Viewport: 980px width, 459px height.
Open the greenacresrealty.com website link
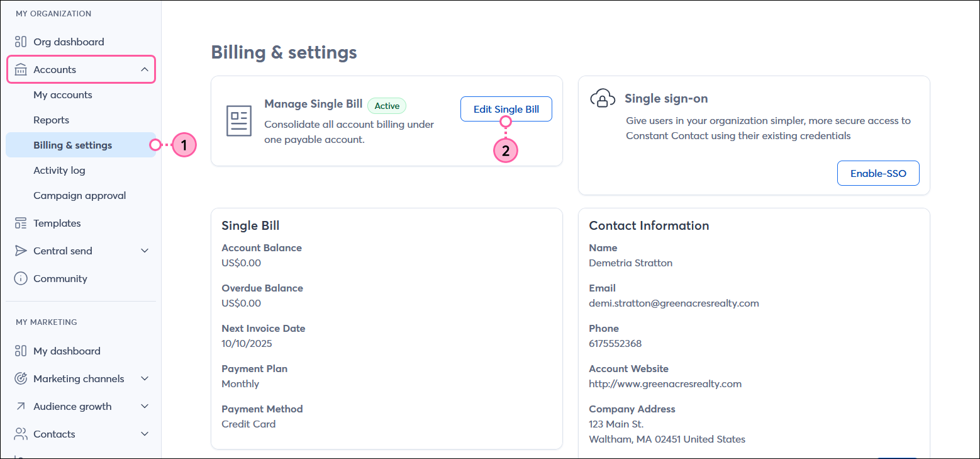(x=665, y=383)
